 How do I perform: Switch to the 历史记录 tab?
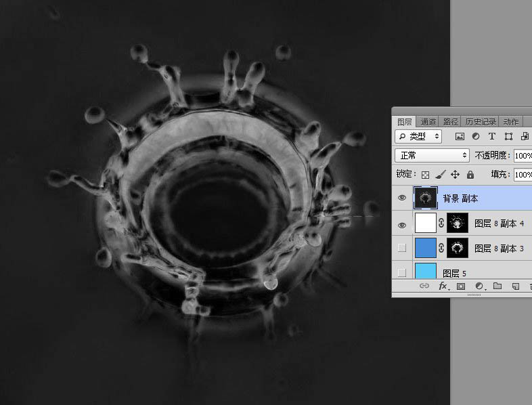point(481,122)
